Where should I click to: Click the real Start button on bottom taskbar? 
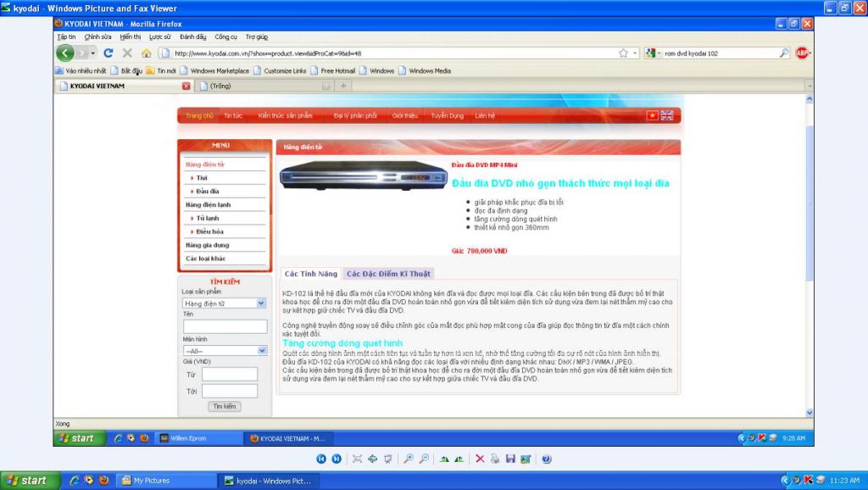point(30,481)
